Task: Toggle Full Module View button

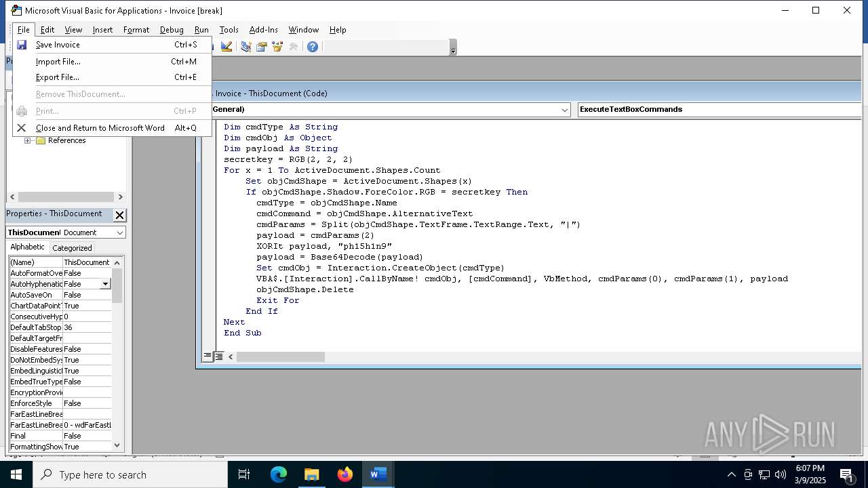Action: pyautogui.click(x=219, y=357)
